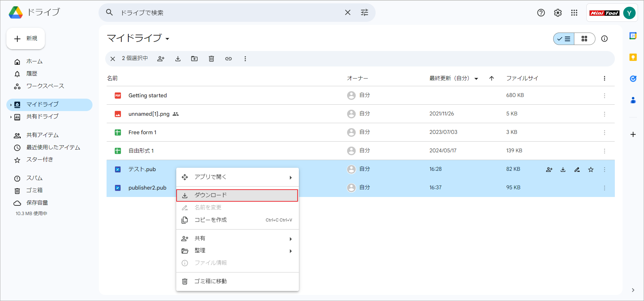
Task: Copy link via toolbar link icon
Action: click(x=229, y=59)
